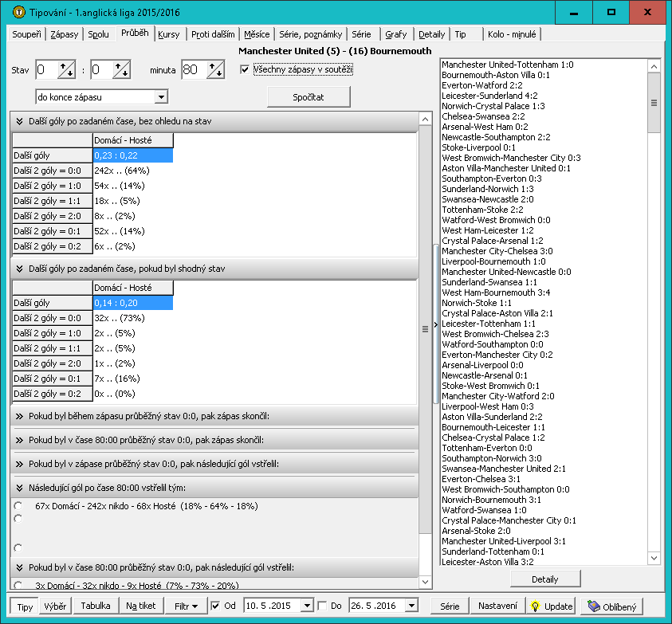Screen dimensions: 672x624
Task: Open Nastavení settings button
Action: [498, 606]
